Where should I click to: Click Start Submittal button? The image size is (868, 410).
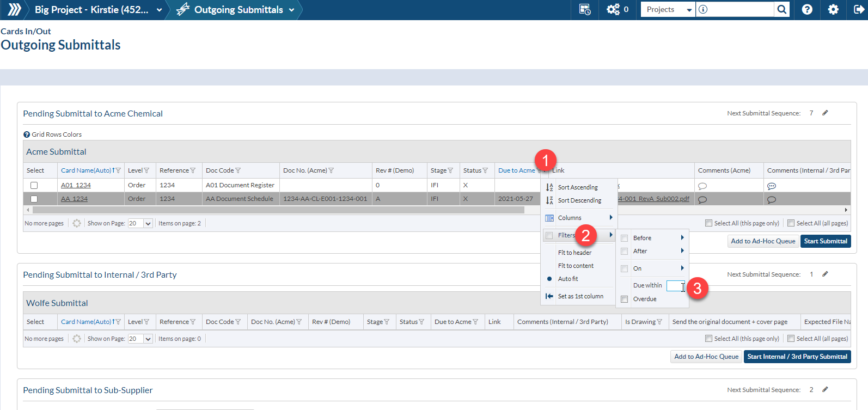pos(826,241)
